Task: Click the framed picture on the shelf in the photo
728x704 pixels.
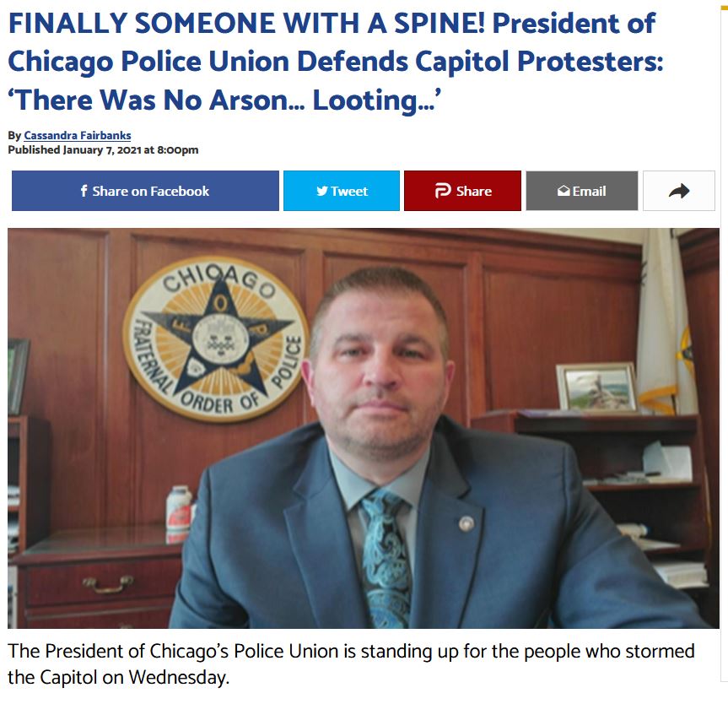Action: [x=596, y=387]
